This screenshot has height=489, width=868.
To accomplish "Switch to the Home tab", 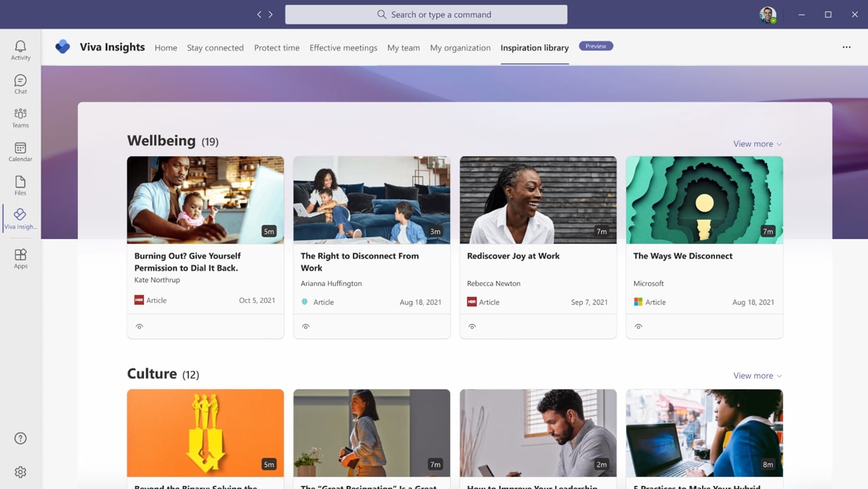I will (166, 47).
